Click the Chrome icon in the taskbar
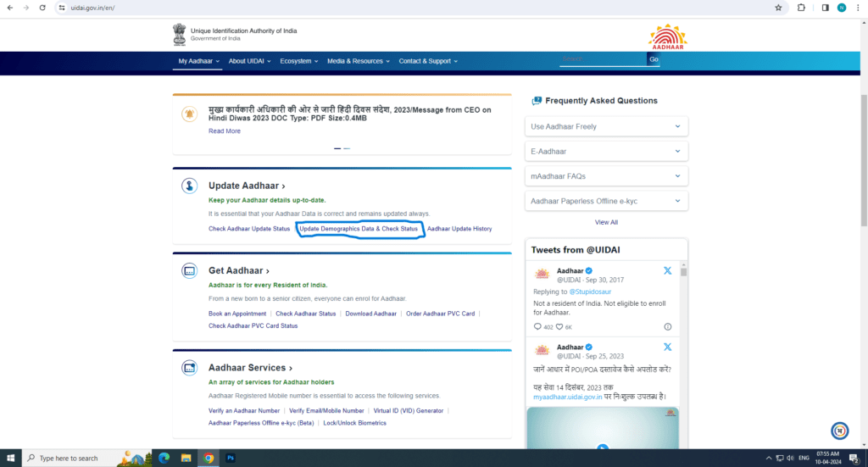 pyautogui.click(x=209, y=458)
